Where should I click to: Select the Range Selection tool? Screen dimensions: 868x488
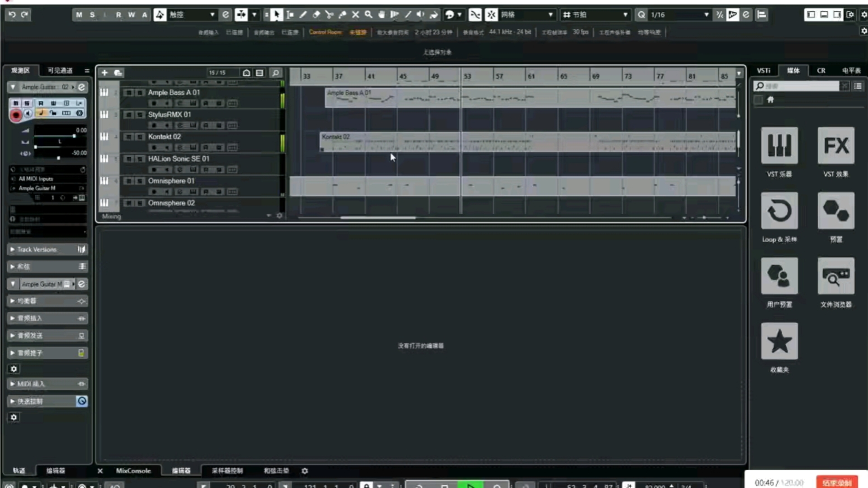(x=290, y=15)
